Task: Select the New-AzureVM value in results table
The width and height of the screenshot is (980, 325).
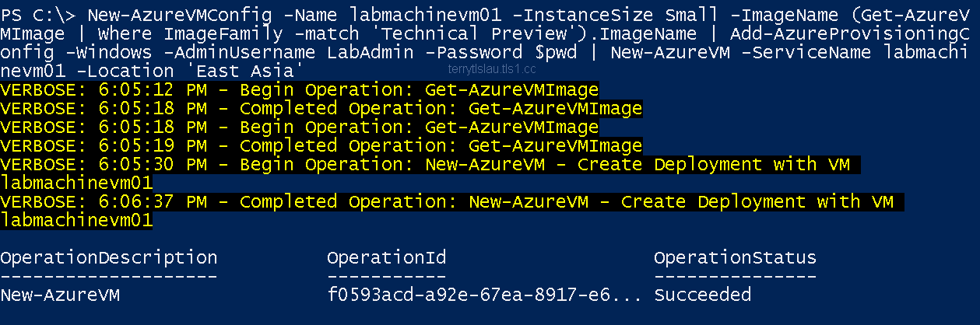Action: click(60, 295)
